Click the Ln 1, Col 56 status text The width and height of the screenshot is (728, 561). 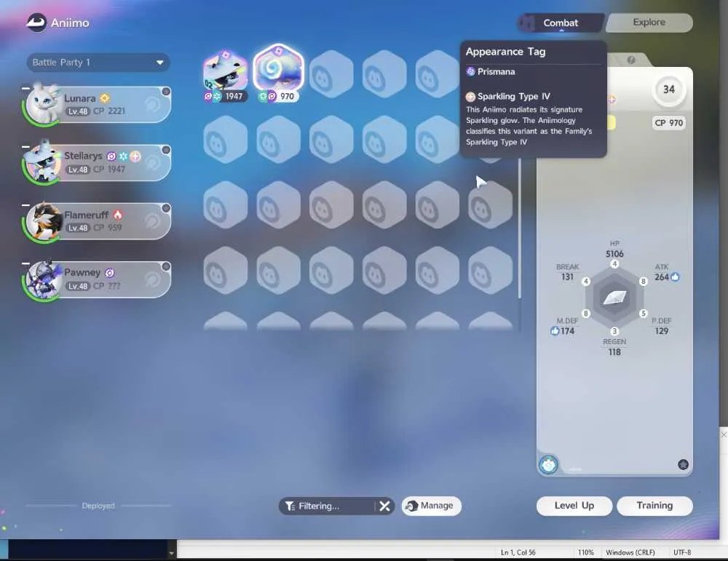click(x=518, y=552)
